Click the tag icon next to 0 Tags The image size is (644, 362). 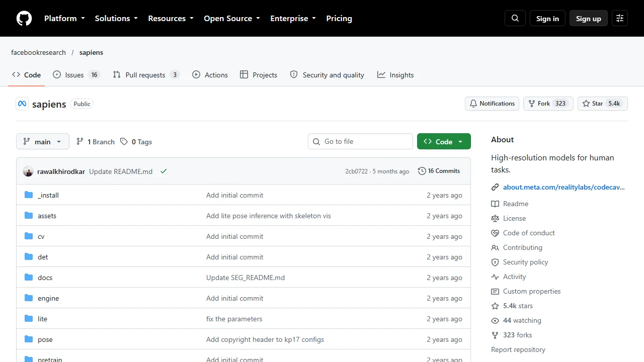(x=124, y=142)
